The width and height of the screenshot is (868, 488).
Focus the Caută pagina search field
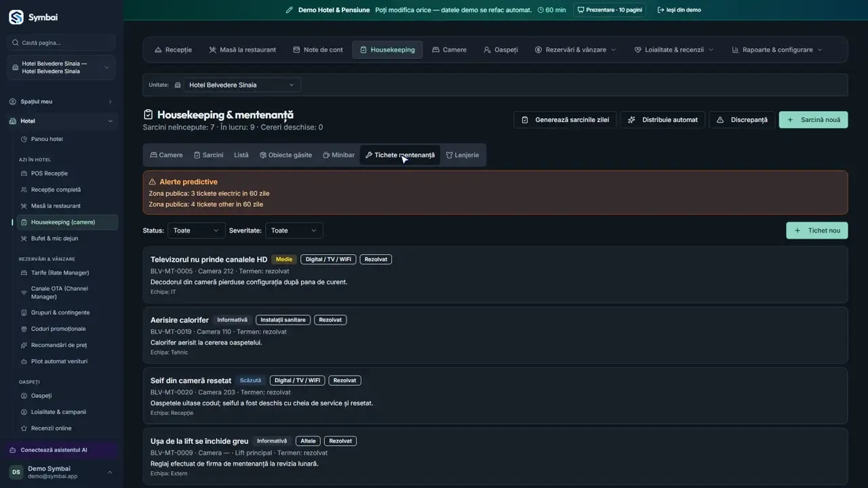pos(62,43)
